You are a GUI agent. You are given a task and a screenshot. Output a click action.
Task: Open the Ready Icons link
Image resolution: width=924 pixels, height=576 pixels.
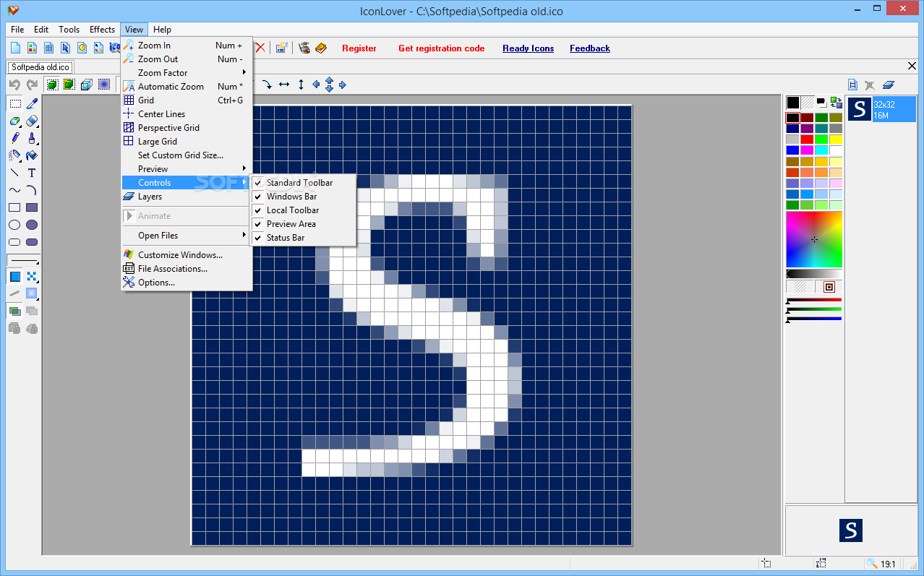coord(529,48)
